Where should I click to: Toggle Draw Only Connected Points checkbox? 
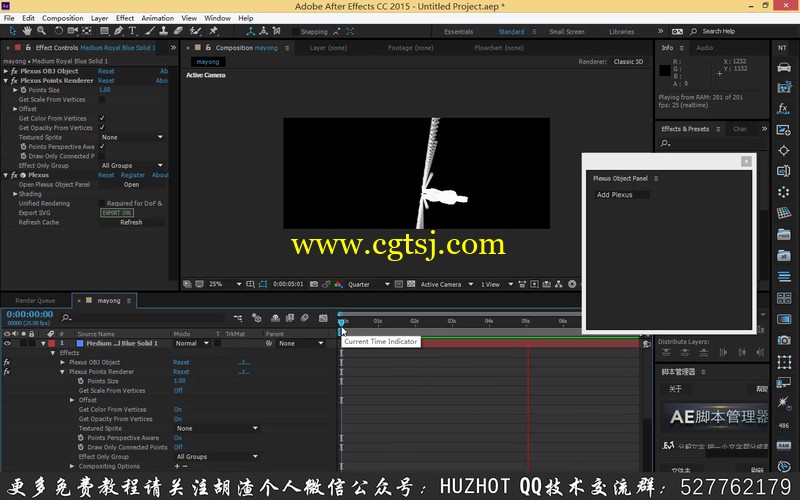(x=102, y=156)
